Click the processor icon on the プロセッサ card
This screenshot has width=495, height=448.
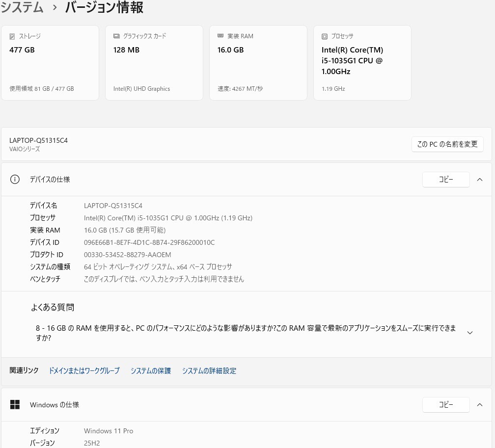coord(325,36)
